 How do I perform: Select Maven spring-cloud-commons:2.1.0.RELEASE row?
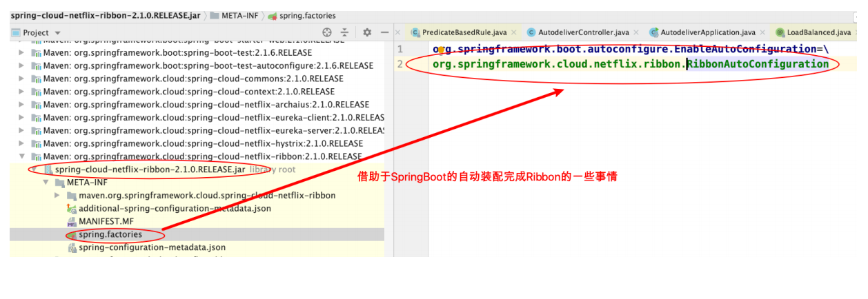(x=197, y=79)
